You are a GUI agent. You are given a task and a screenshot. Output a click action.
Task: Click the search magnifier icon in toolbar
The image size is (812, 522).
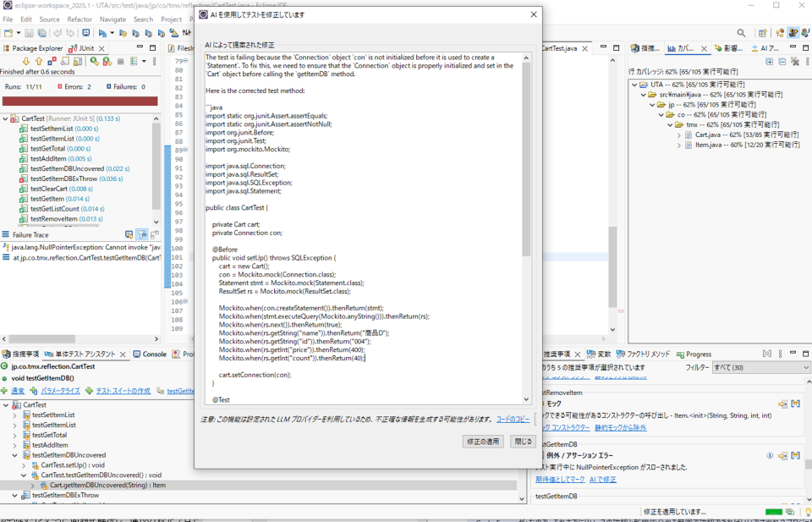(741, 33)
